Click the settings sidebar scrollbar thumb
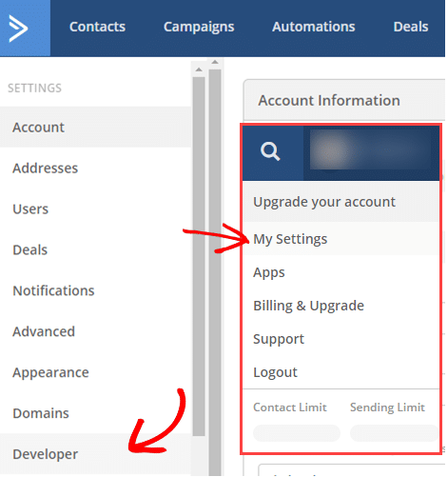This screenshot has width=448, height=477. tap(199, 256)
